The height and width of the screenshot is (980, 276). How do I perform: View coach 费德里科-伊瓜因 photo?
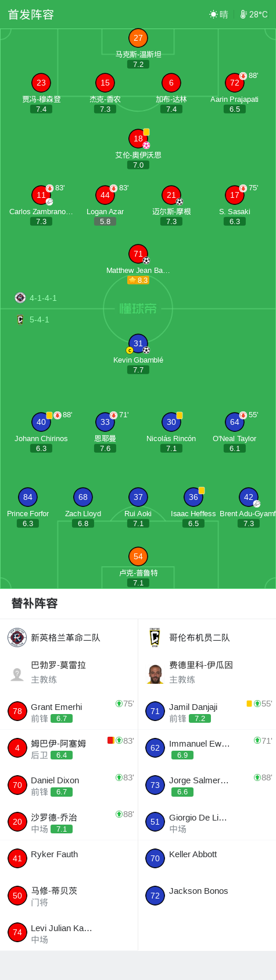point(155,674)
